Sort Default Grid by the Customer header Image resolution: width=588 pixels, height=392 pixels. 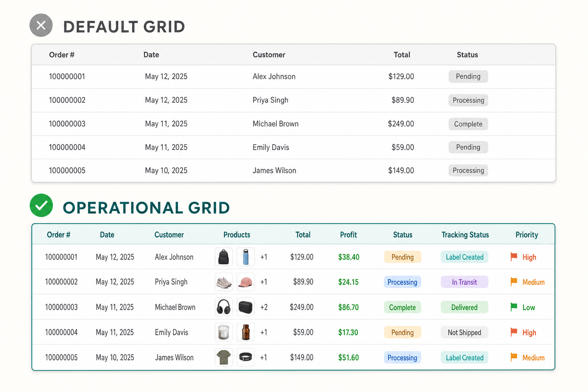[269, 55]
